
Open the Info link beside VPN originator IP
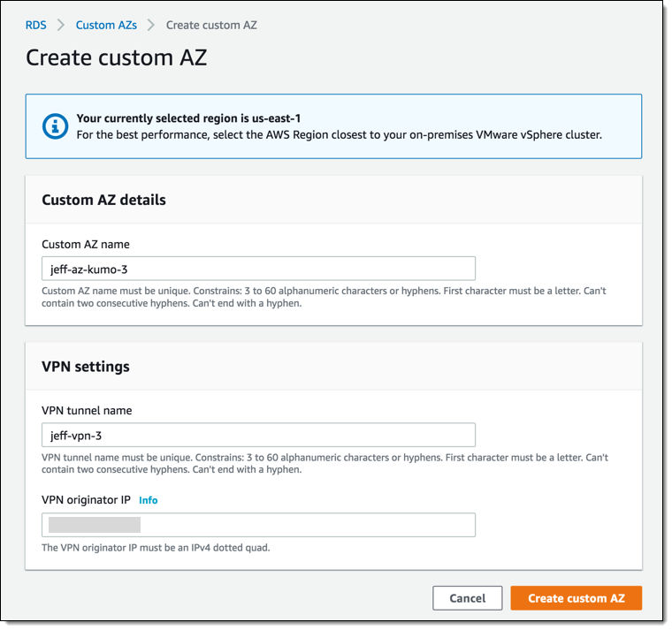148,500
